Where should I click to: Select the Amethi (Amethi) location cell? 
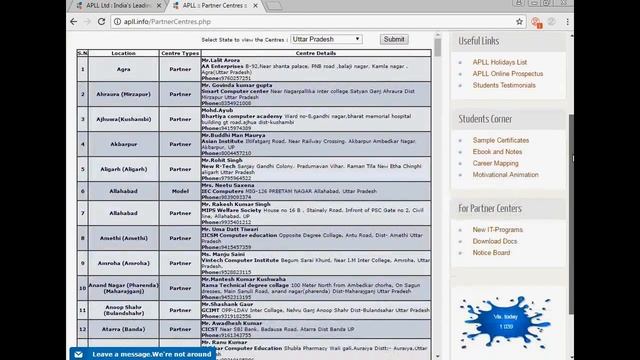tap(123, 238)
